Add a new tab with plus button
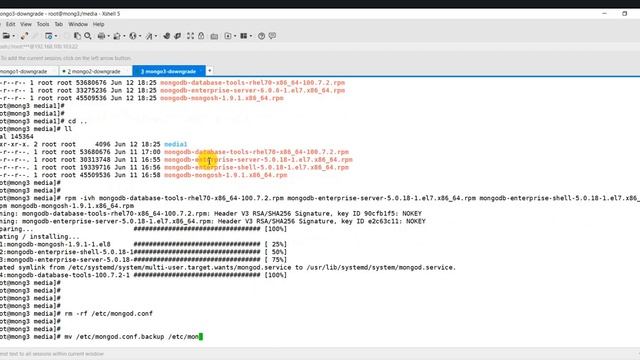Screen dimensions: 640x360 click(209, 71)
